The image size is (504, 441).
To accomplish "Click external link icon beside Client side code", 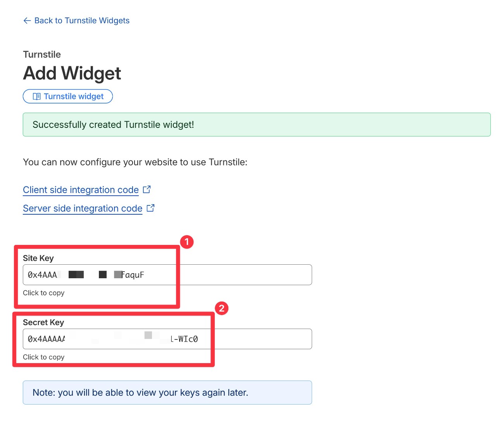I will (x=147, y=189).
